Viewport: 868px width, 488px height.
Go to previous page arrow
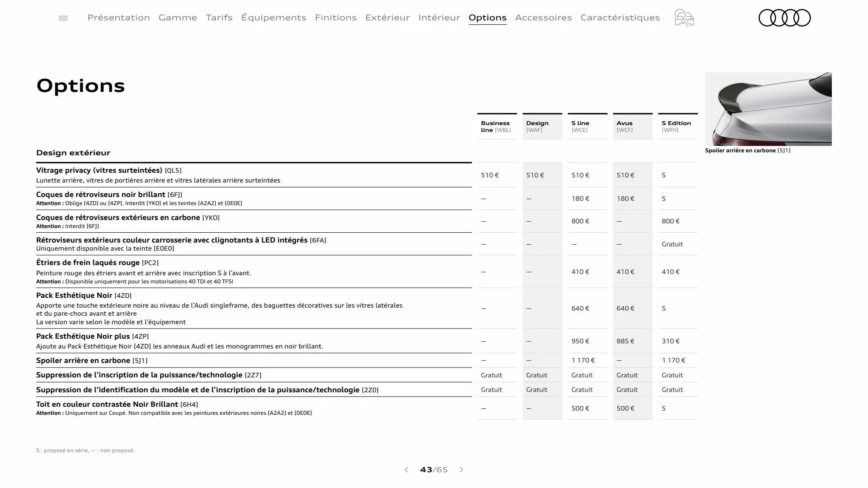(406, 470)
